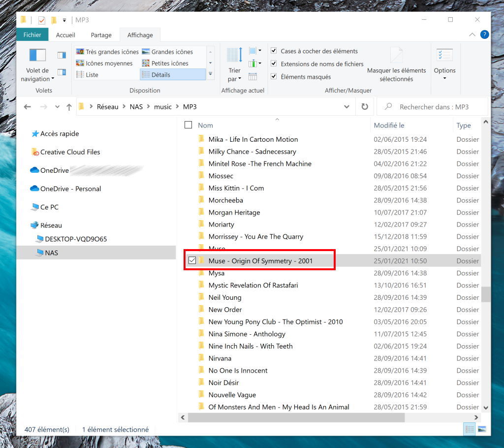Open the add columns dropdown icon
Screen dimensions: 504x448
(x=255, y=64)
